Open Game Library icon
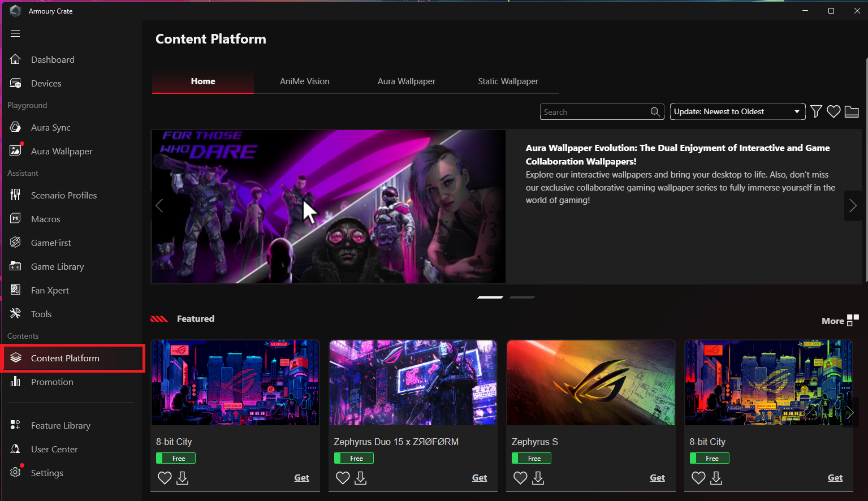This screenshot has height=501, width=868. click(15, 266)
